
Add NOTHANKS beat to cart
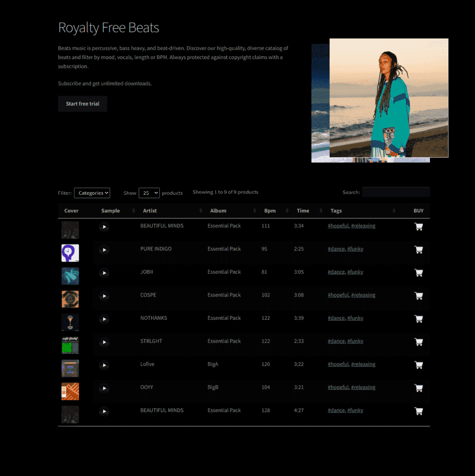[418, 319]
